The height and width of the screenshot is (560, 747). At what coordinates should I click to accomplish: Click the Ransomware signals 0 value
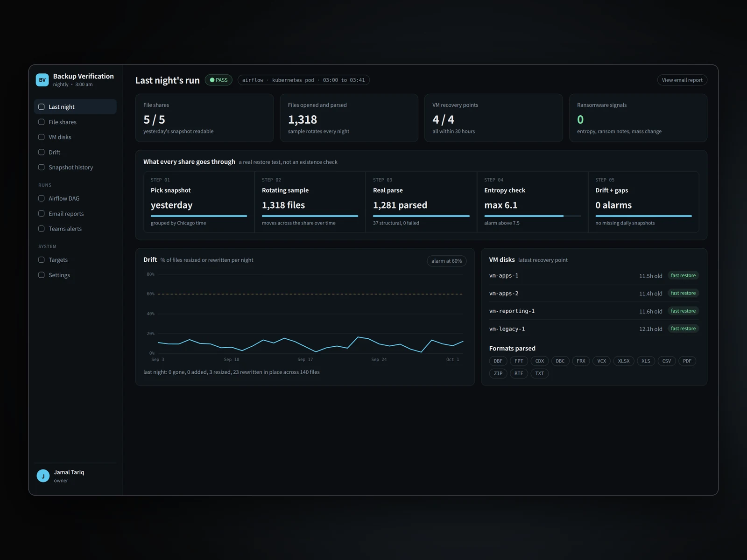580,120
